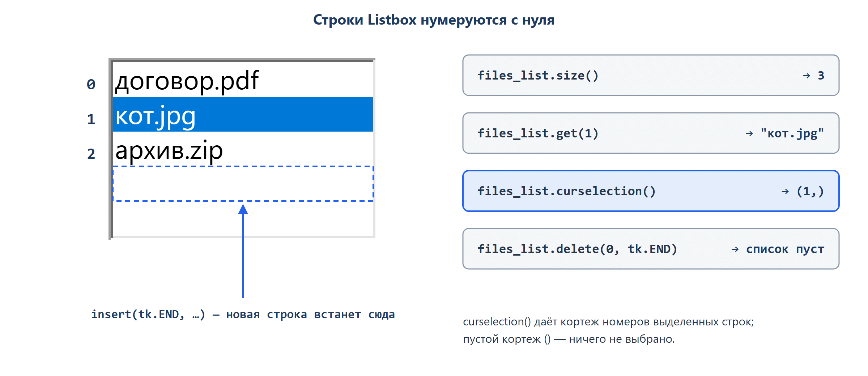Select the архив.zip list item
868x376 pixels.
coord(243,149)
